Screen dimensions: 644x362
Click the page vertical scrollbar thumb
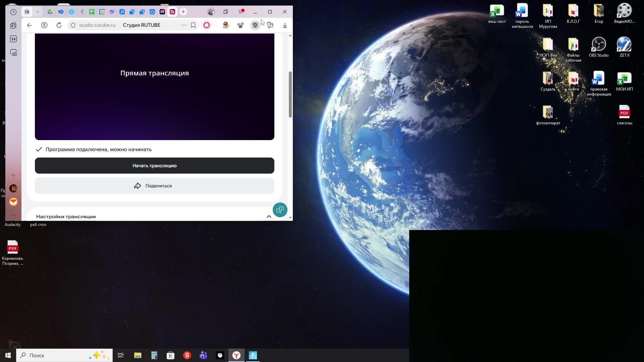click(x=290, y=94)
